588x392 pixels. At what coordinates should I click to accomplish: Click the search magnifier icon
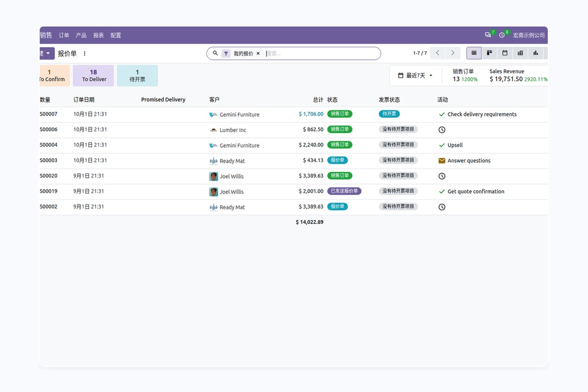click(x=215, y=53)
